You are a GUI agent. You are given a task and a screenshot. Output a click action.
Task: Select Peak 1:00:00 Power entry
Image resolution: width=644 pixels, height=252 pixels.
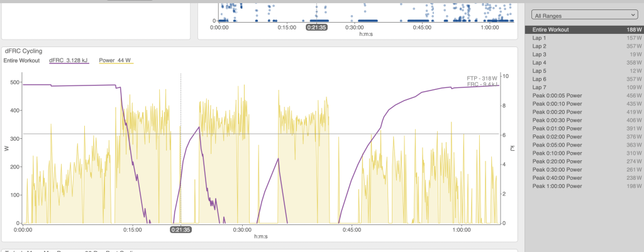pyautogui.click(x=584, y=185)
